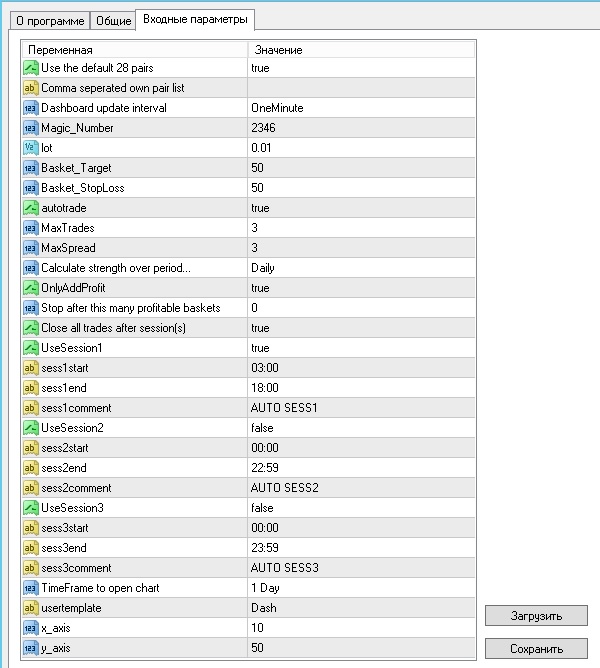
Task: Toggle the UseSession3 false value
Action: point(361,508)
